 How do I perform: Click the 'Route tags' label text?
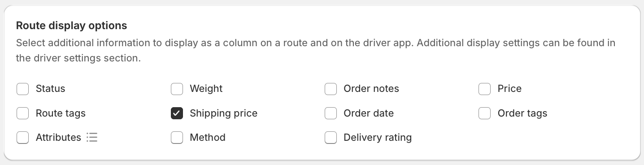61,113
